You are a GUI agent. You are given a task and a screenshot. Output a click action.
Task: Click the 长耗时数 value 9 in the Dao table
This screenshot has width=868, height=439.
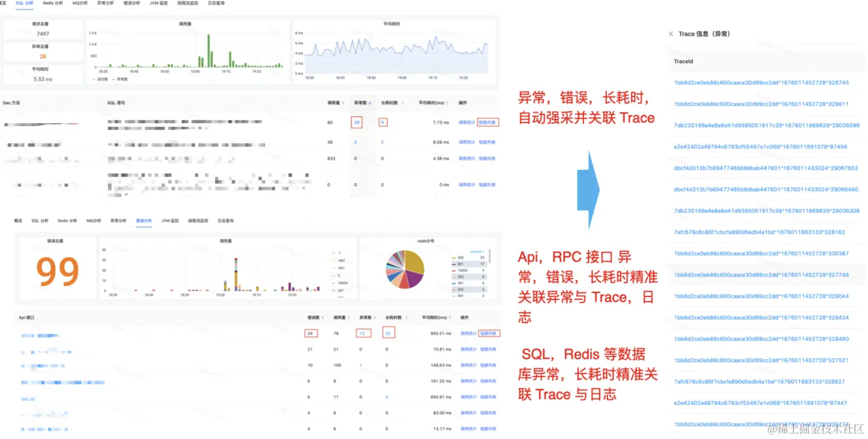(383, 122)
